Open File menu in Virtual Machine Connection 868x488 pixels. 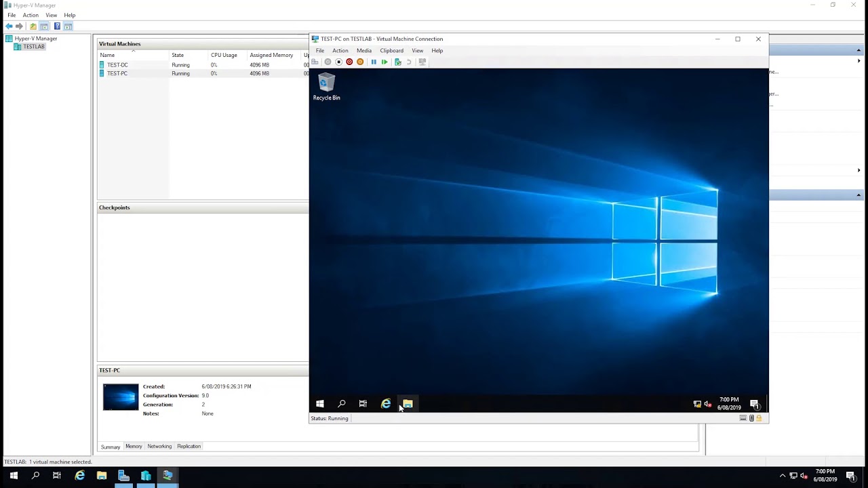(320, 51)
